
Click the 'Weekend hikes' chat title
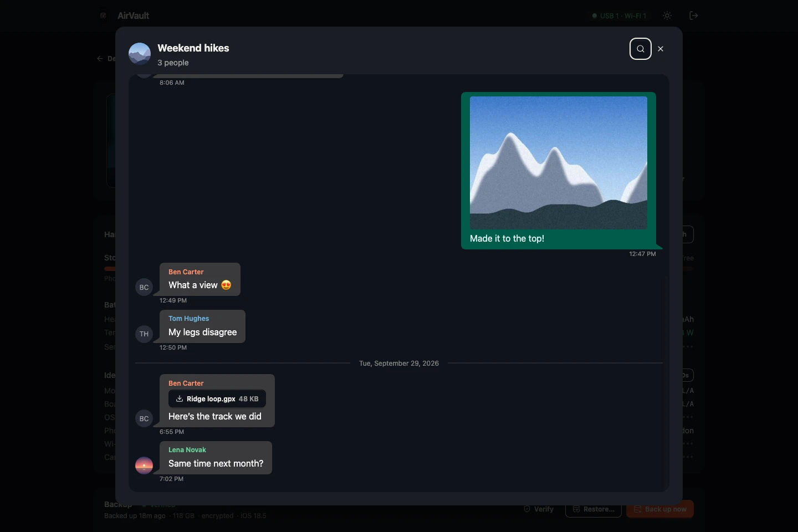click(x=193, y=48)
